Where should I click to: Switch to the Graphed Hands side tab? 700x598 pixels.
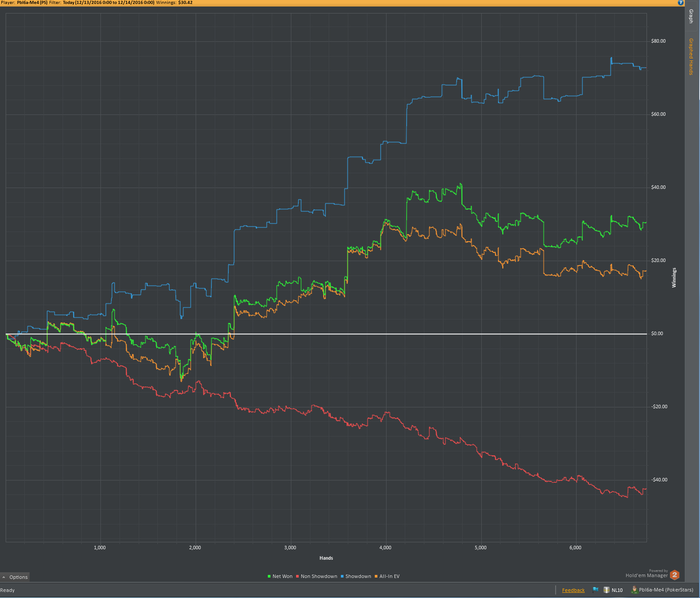(691, 56)
